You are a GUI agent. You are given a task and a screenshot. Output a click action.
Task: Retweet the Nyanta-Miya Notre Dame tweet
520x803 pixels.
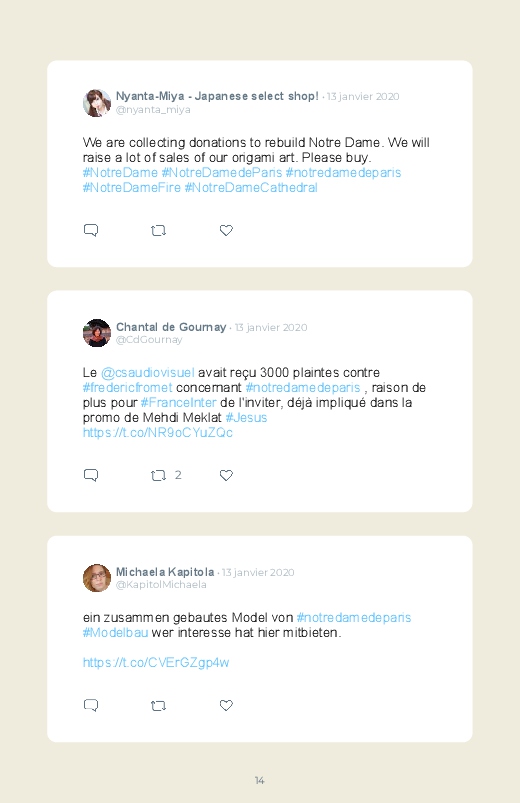[158, 231]
